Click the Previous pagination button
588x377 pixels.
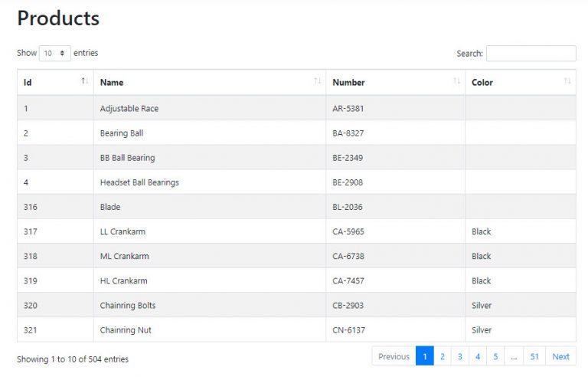[394, 356]
